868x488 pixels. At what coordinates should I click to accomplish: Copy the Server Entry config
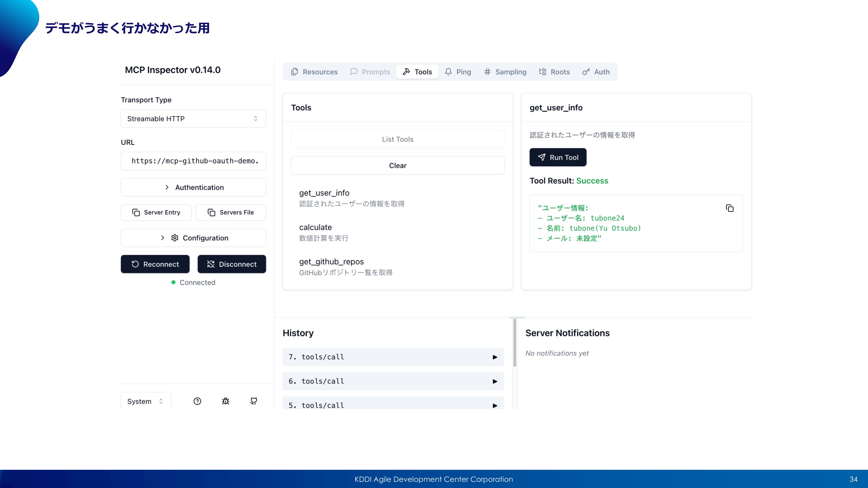(x=156, y=212)
